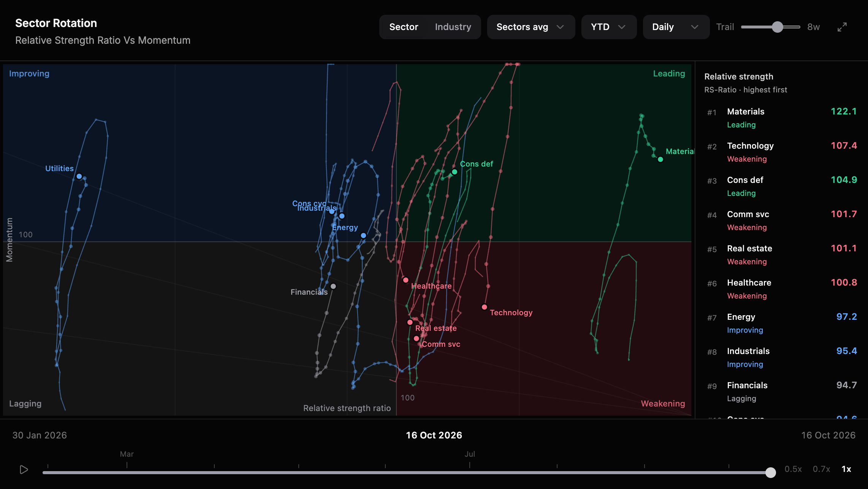
Task: Click the Leading quadrant label
Action: [x=669, y=74]
